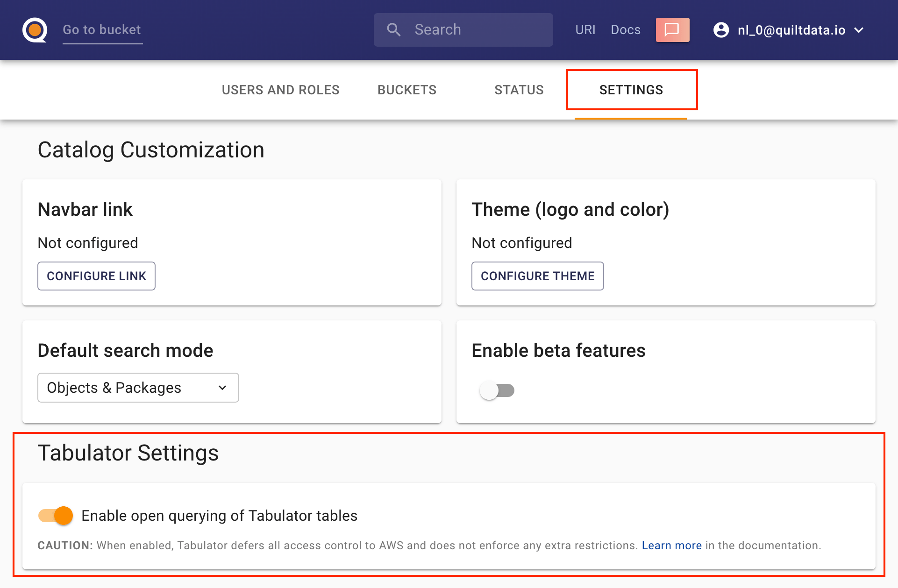Focus the Search input field

[463, 30]
